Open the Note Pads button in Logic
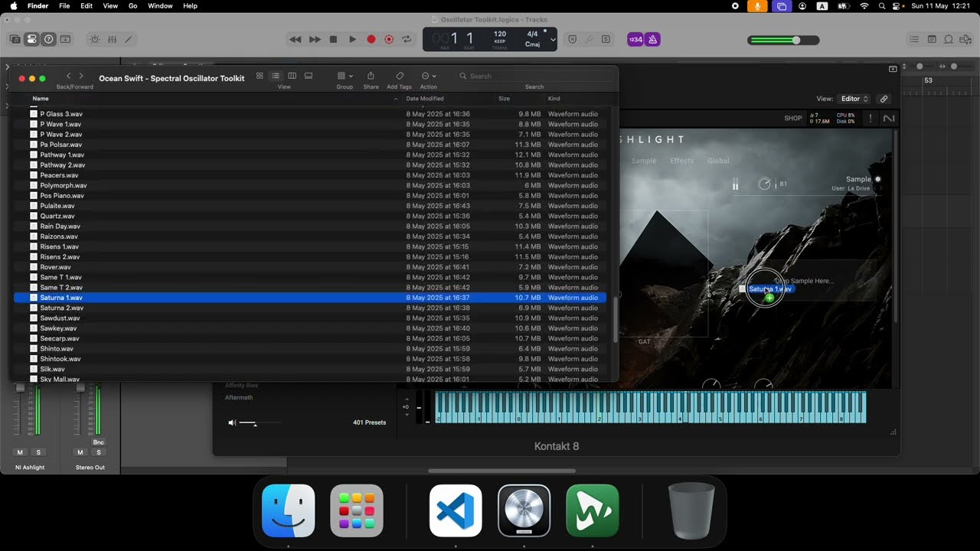The height and width of the screenshot is (551, 980). tap(932, 39)
